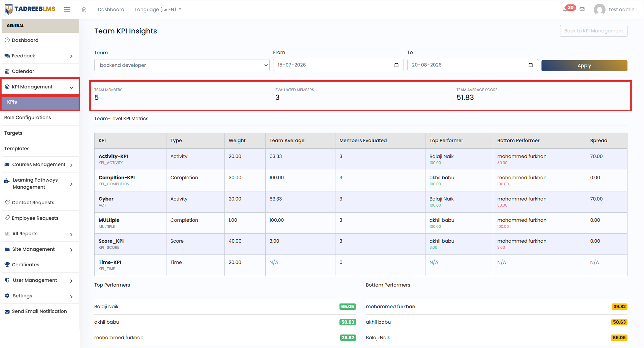Open the Language (GB EN) dropdown
This screenshot has height=348, width=644.
tap(158, 9)
